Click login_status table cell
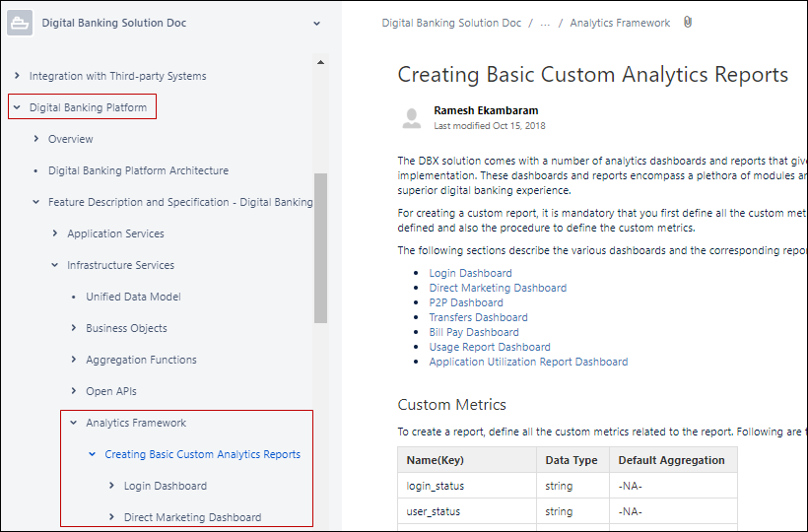The height and width of the screenshot is (532, 808). point(467,486)
